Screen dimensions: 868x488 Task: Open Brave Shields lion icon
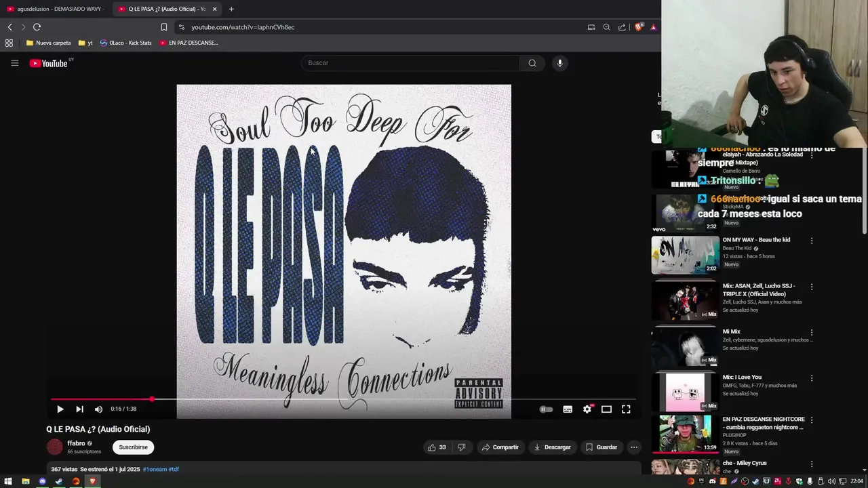point(638,27)
